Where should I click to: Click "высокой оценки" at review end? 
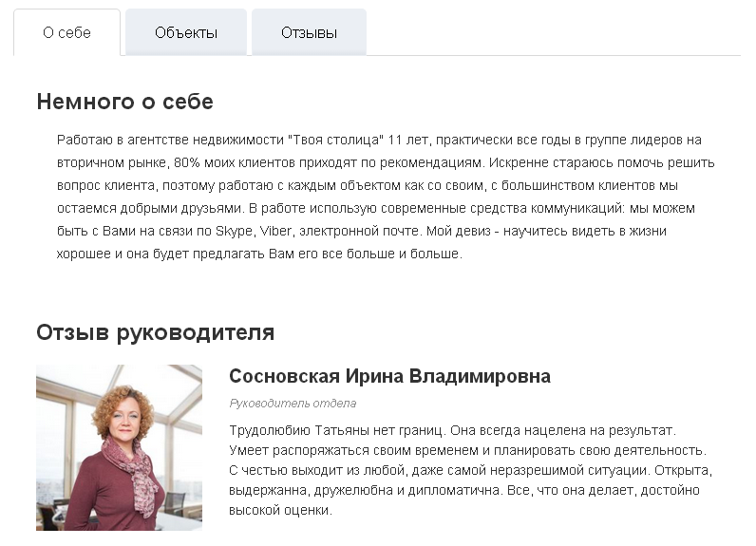point(279,510)
